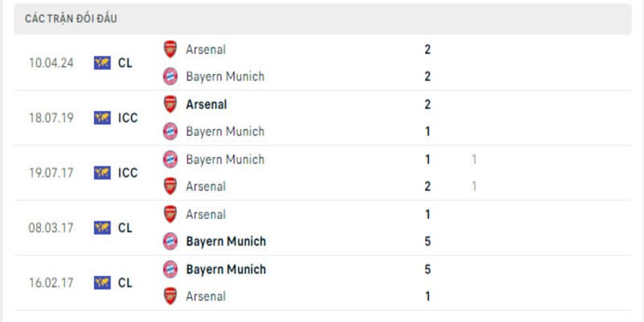Click the 19.07.17 match date
The image size is (644, 322).
[51, 172]
